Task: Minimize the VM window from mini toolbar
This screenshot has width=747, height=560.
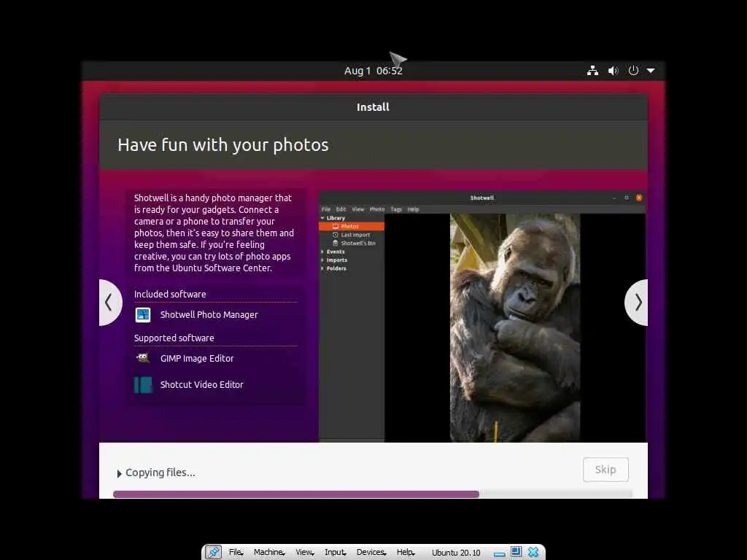Action: [499, 554]
